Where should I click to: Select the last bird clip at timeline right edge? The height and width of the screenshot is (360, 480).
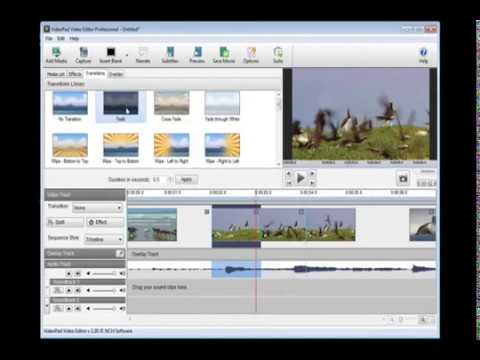[422, 224]
